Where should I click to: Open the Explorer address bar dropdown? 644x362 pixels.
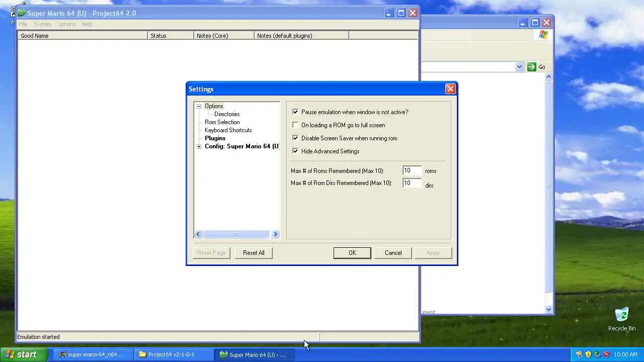pyautogui.click(x=519, y=67)
